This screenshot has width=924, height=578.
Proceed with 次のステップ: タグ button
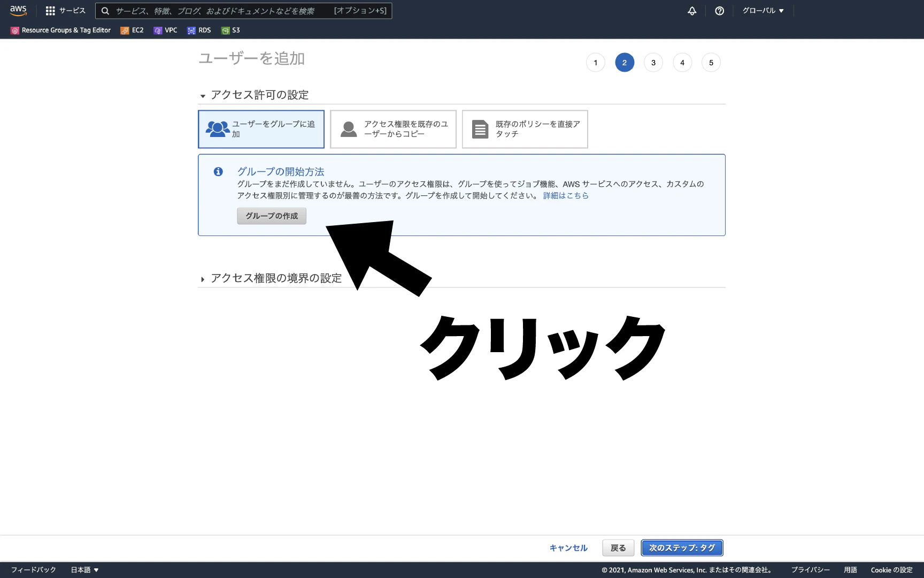[x=682, y=548]
